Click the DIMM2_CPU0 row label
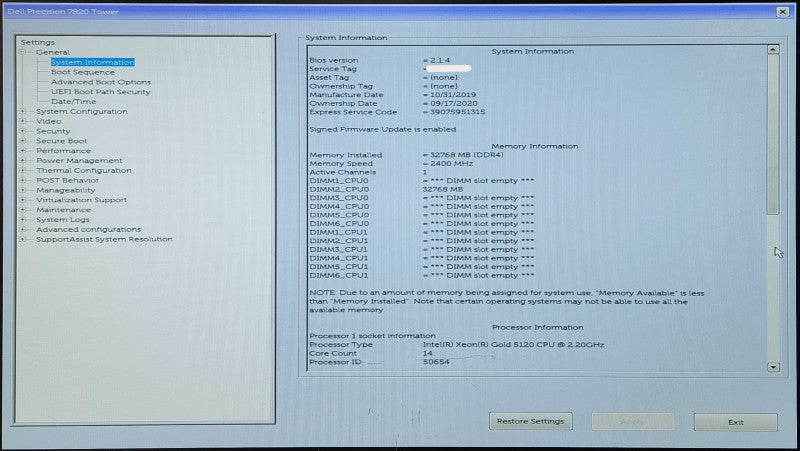 pos(339,189)
